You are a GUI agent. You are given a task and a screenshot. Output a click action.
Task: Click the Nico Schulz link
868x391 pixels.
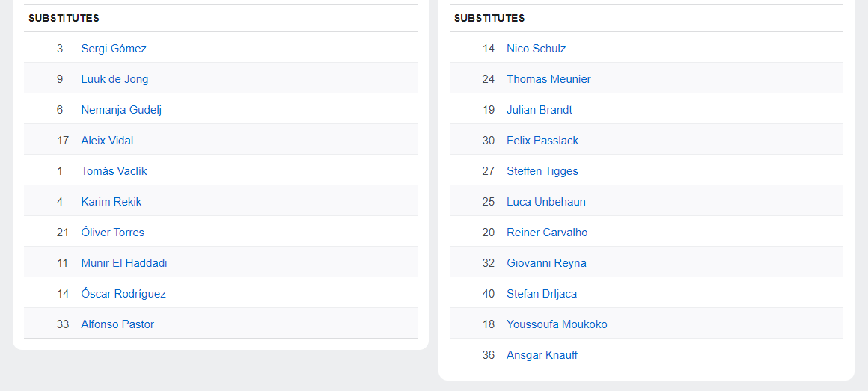[x=536, y=49]
